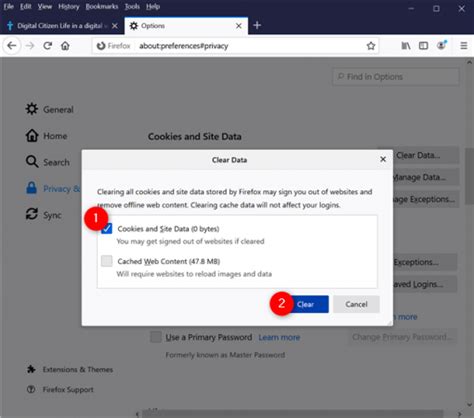The height and width of the screenshot is (418, 474).
Task: Check Cached Web Content checkbox
Action: point(107,261)
